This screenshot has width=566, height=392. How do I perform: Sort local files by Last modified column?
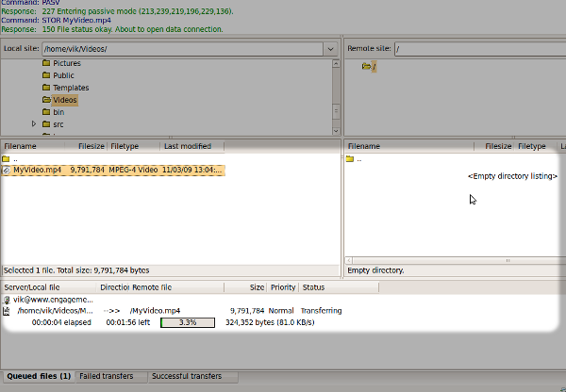click(x=192, y=146)
